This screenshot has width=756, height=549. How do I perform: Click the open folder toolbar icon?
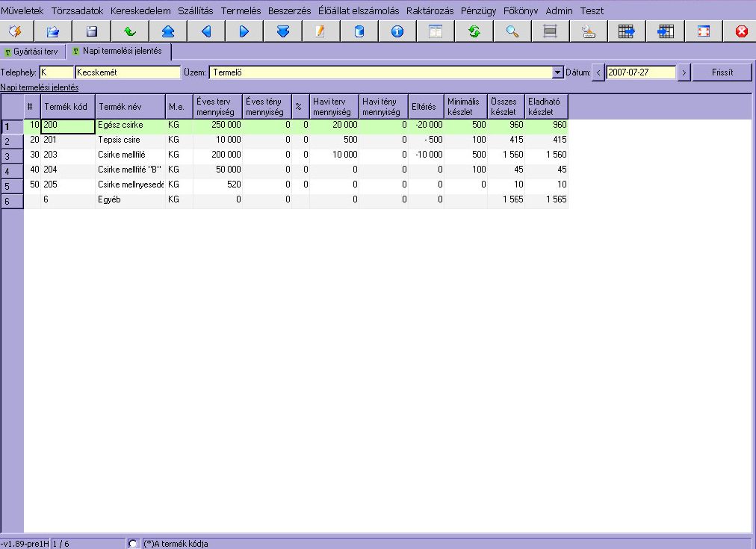pyautogui.click(x=53, y=31)
